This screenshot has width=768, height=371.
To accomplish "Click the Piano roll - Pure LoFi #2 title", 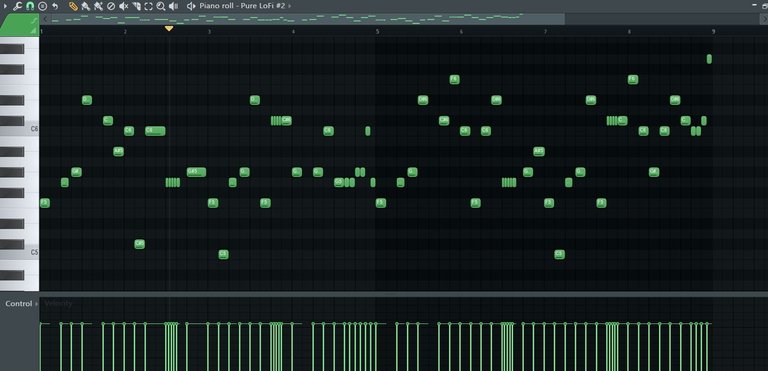I will (242, 6).
